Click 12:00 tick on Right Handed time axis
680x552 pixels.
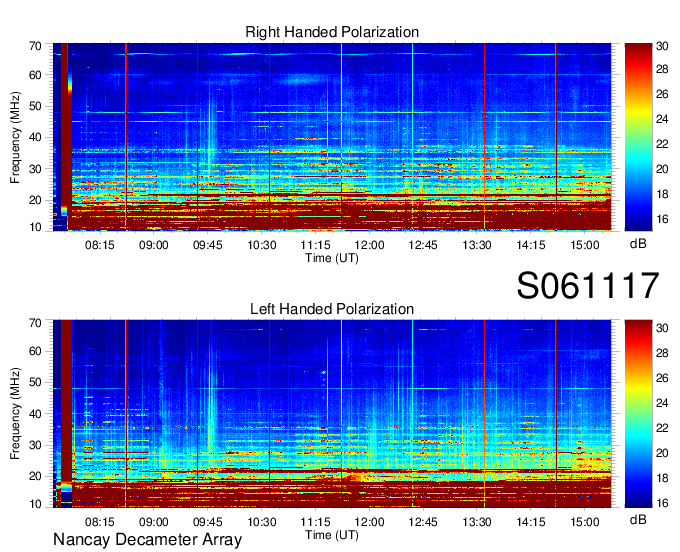[x=369, y=245]
